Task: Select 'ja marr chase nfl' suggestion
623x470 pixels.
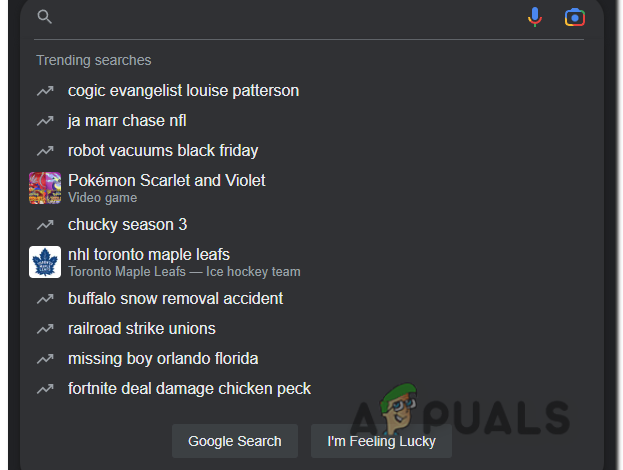Action: click(x=127, y=121)
